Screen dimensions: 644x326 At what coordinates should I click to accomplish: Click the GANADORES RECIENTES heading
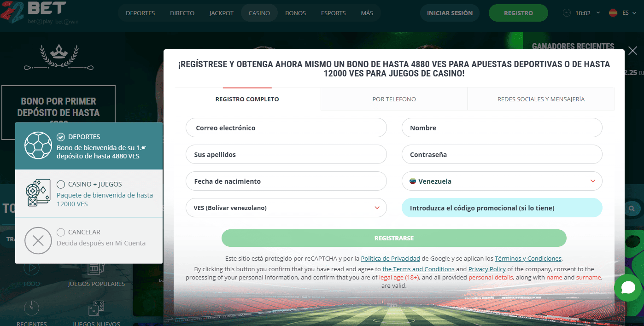pyautogui.click(x=573, y=46)
